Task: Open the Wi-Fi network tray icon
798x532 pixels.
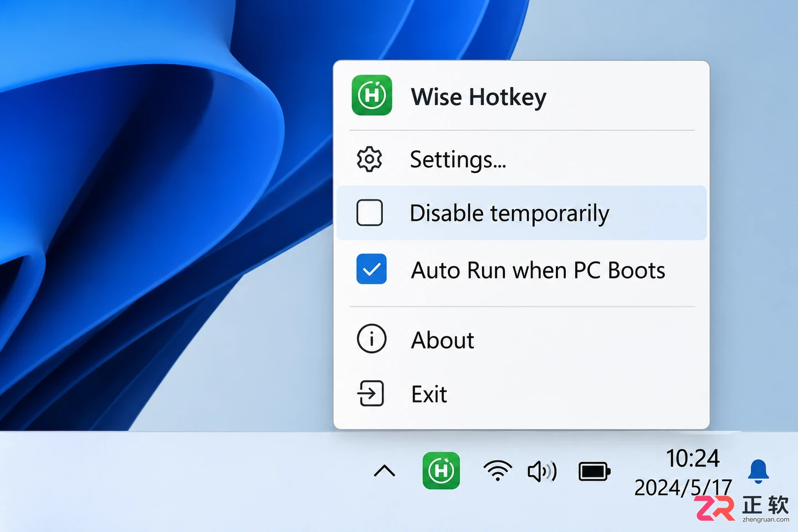Action: pyautogui.click(x=498, y=470)
